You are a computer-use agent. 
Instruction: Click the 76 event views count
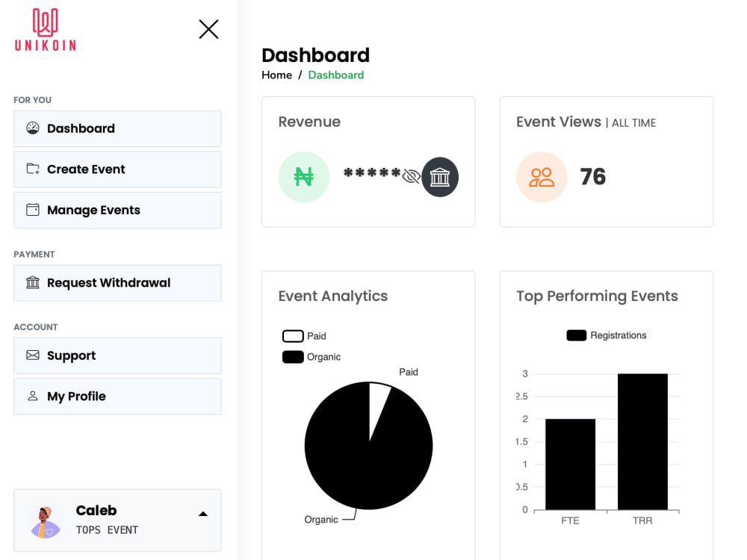click(592, 177)
